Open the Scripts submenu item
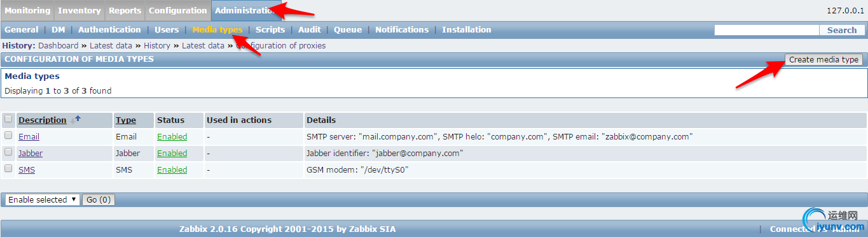The width and height of the screenshot is (868, 237). point(270,30)
